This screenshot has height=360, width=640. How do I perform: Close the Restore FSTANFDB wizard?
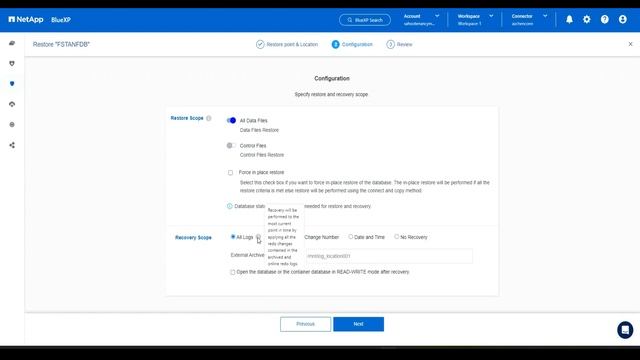pos(630,44)
